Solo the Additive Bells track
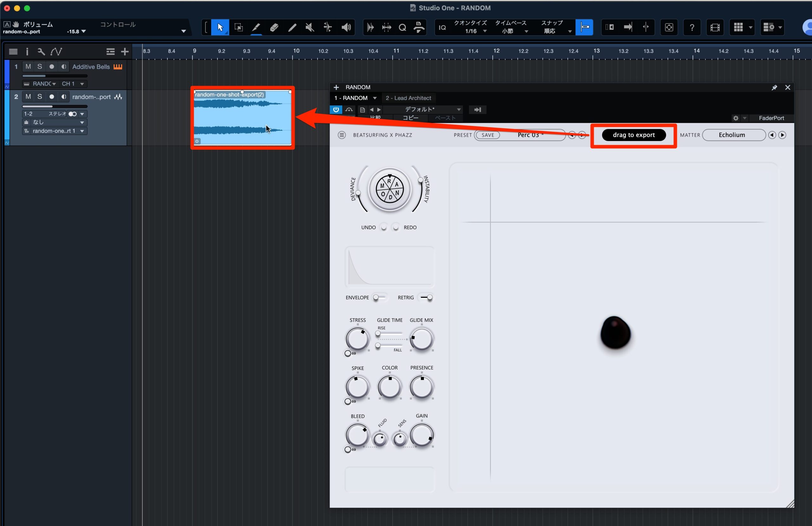The width and height of the screenshot is (812, 526). point(40,67)
